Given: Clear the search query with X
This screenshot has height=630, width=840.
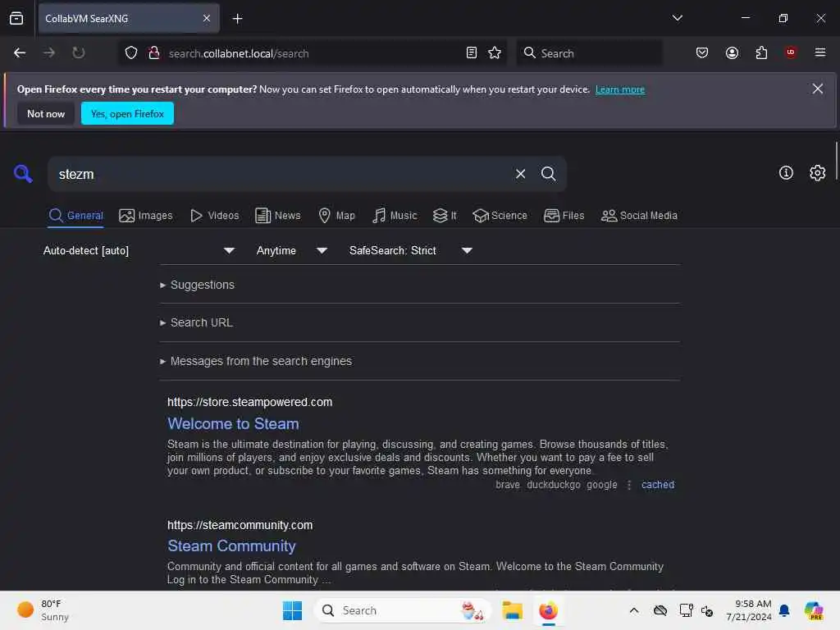Looking at the screenshot, I should (521, 174).
